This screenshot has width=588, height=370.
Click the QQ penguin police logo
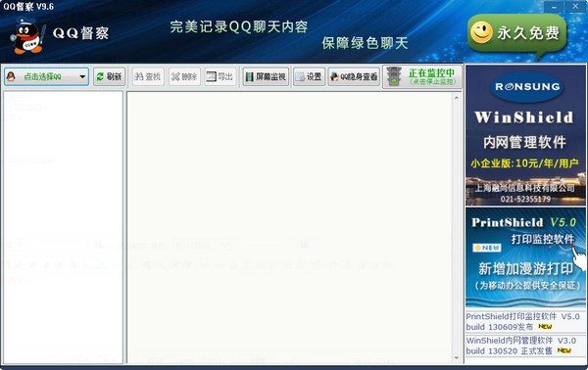pyautogui.click(x=27, y=36)
